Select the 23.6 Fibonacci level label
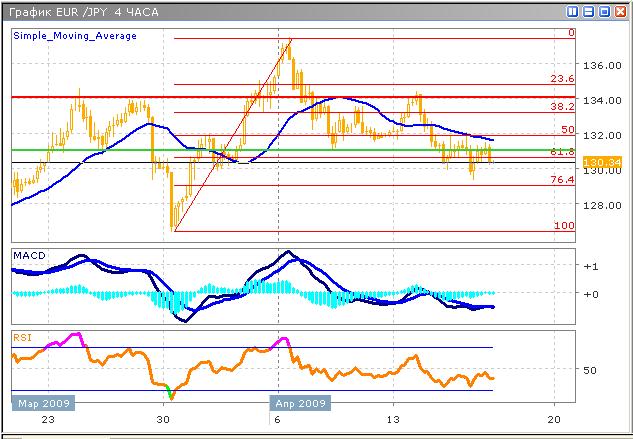 [561, 78]
